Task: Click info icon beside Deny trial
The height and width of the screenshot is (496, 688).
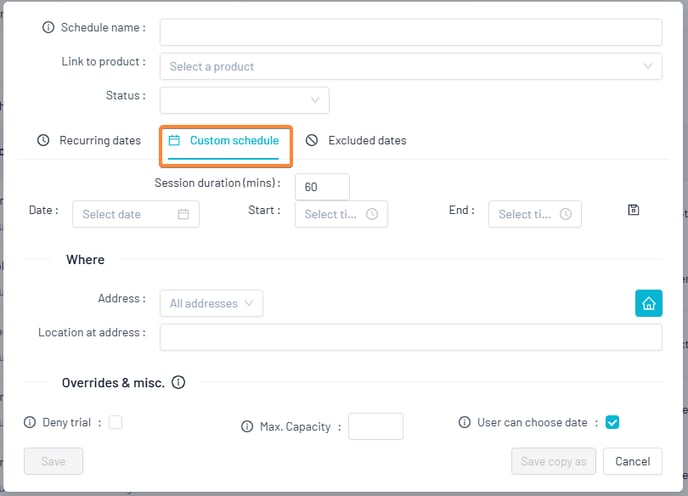Action: (x=29, y=422)
